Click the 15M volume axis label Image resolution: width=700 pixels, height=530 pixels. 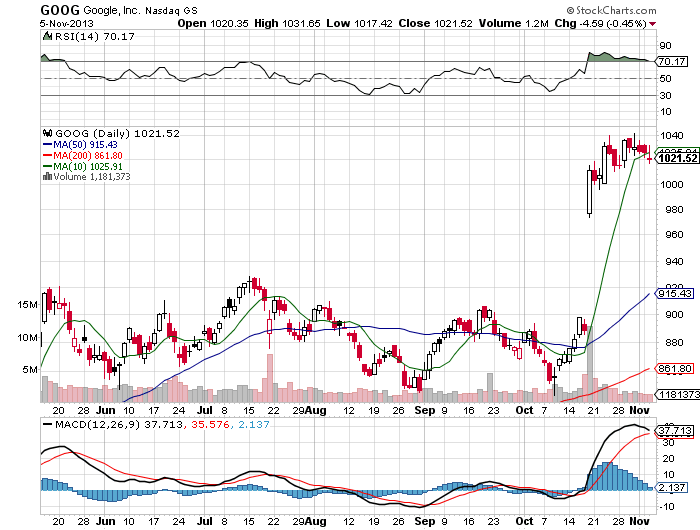(28, 305)
